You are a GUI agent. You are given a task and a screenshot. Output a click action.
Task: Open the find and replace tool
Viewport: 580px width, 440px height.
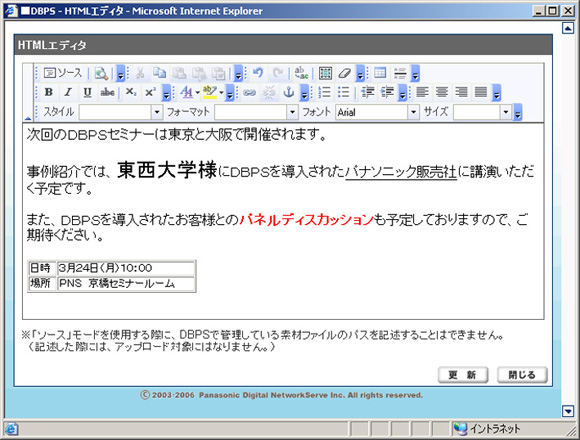tap(301, 73)
